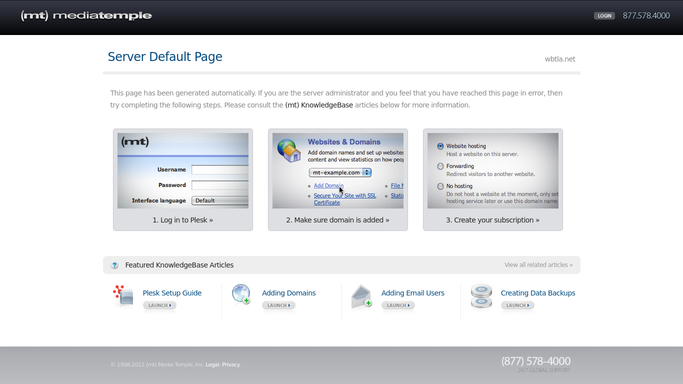Launch the Plesk Setup Guide article
Viewport: 683px width, 384px height.
coord(159,305)
